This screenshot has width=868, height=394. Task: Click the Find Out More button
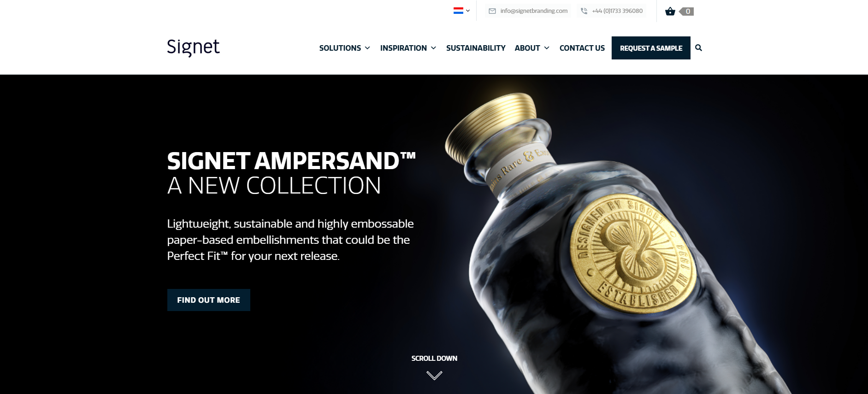click(x=209, y=300)
